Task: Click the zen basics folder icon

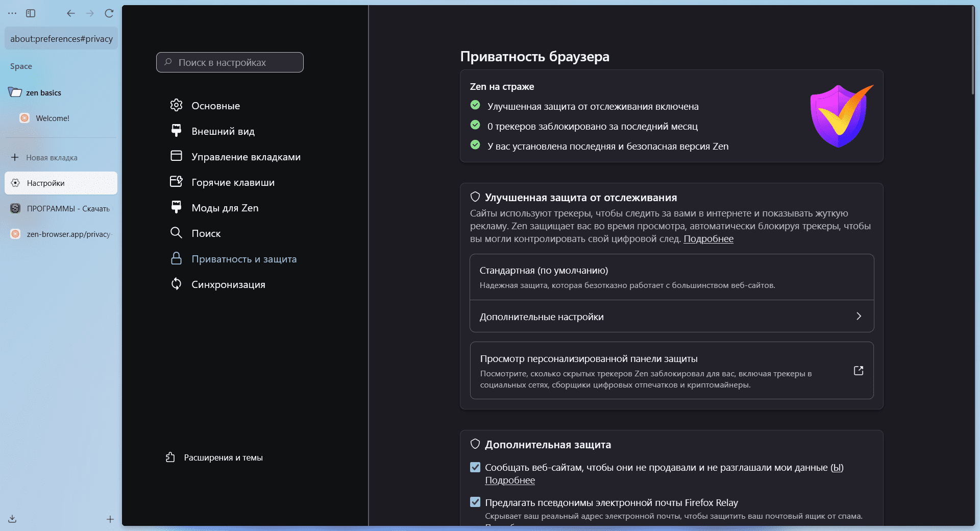Action: (x=15, y=92)
